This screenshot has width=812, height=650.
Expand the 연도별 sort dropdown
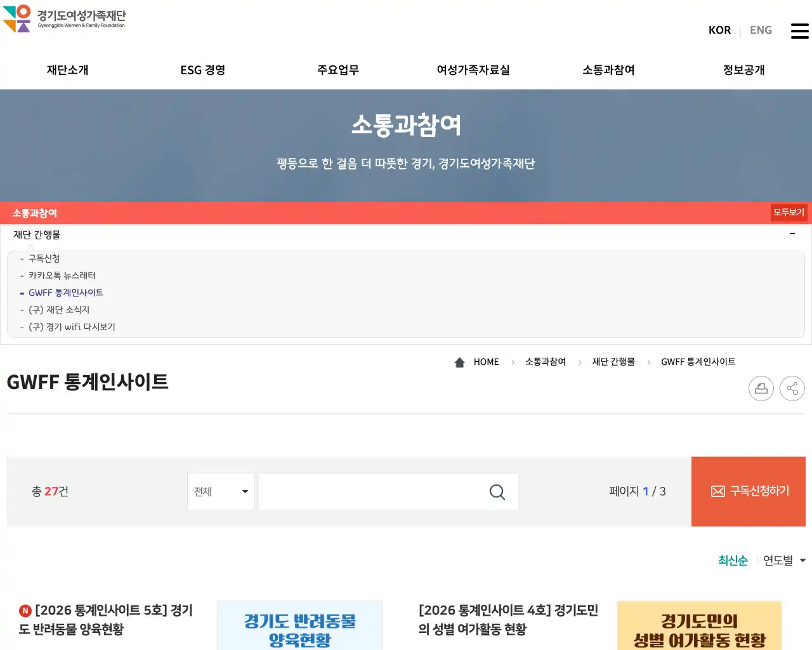pos(784,560)
